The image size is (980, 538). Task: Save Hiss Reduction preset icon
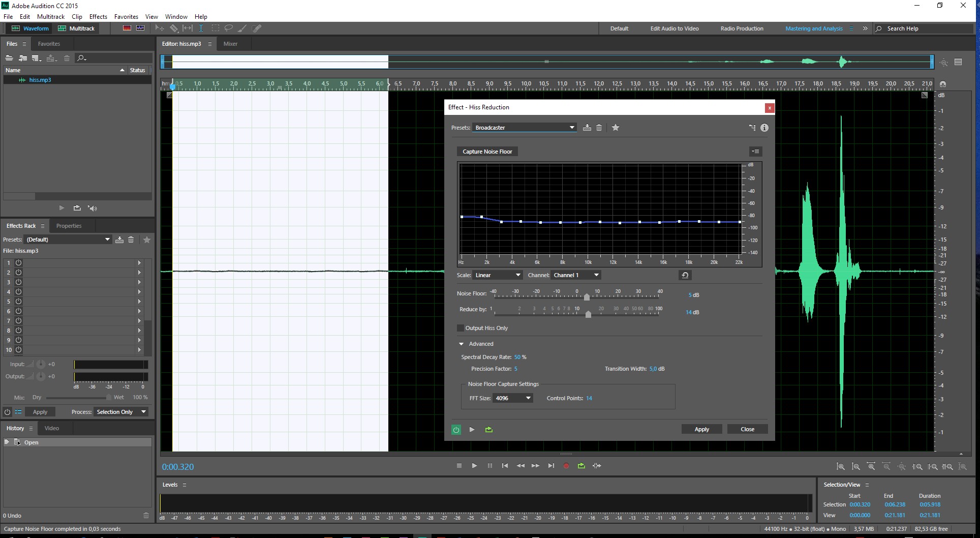click(x=587, y=128)
